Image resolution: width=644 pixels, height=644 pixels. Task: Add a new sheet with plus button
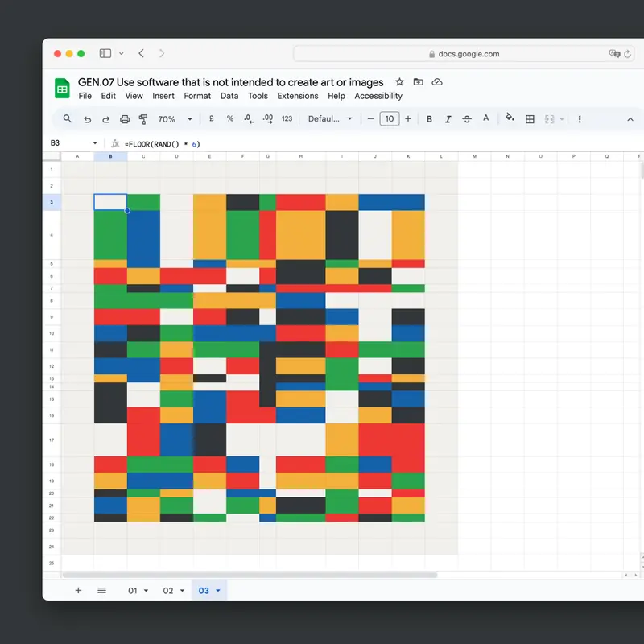(x=78, y=590)
